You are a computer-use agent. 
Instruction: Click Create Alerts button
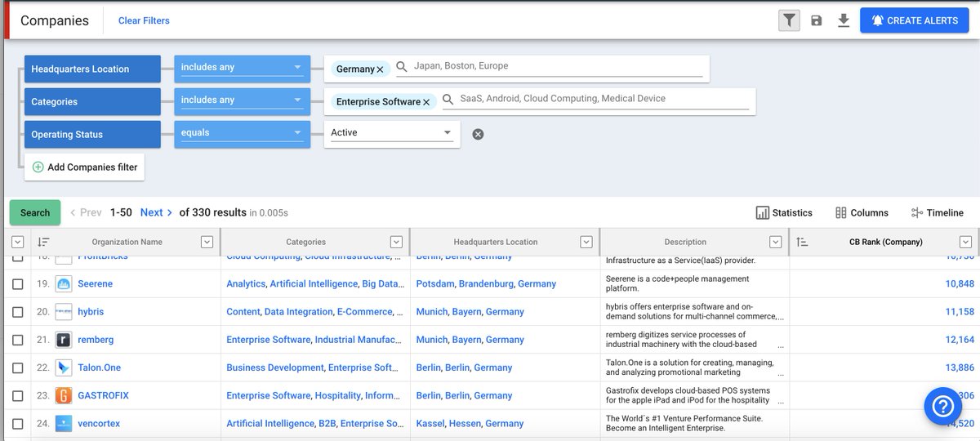915,20
